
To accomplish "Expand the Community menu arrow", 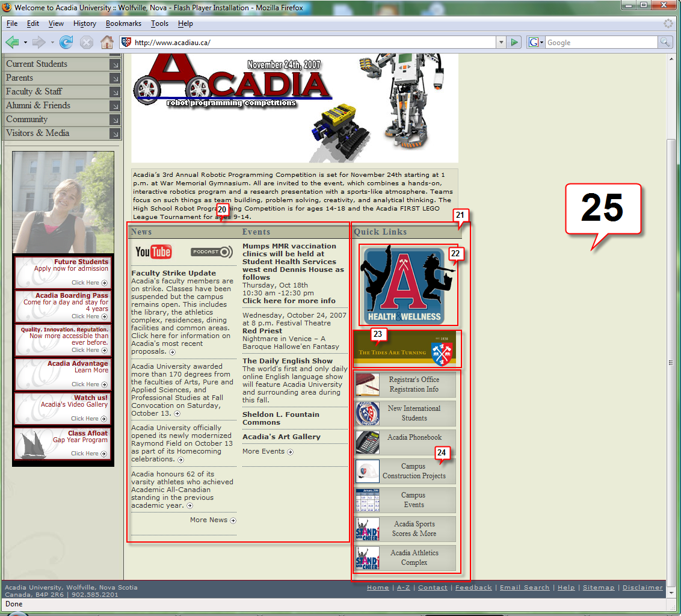I will point(115,120).
